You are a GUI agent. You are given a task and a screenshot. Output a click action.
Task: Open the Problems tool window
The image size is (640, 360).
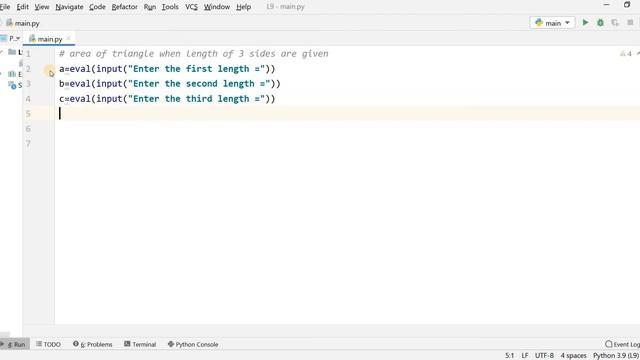[x=93, y=344]
